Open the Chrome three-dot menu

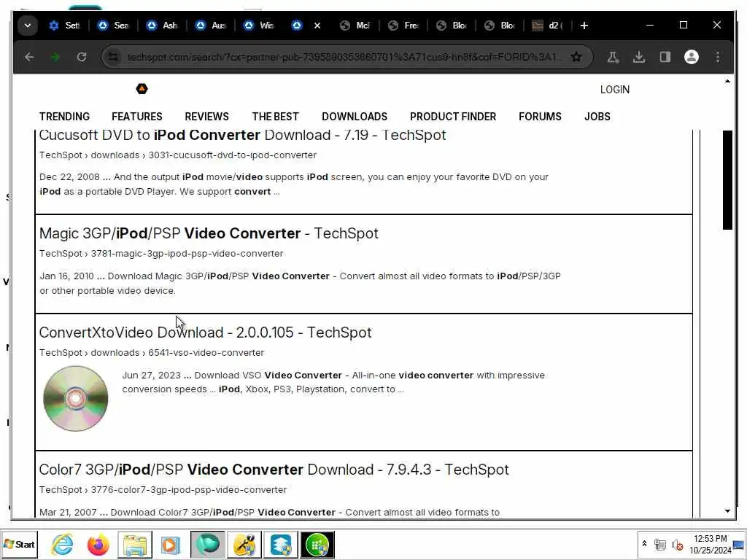[718, 57]
